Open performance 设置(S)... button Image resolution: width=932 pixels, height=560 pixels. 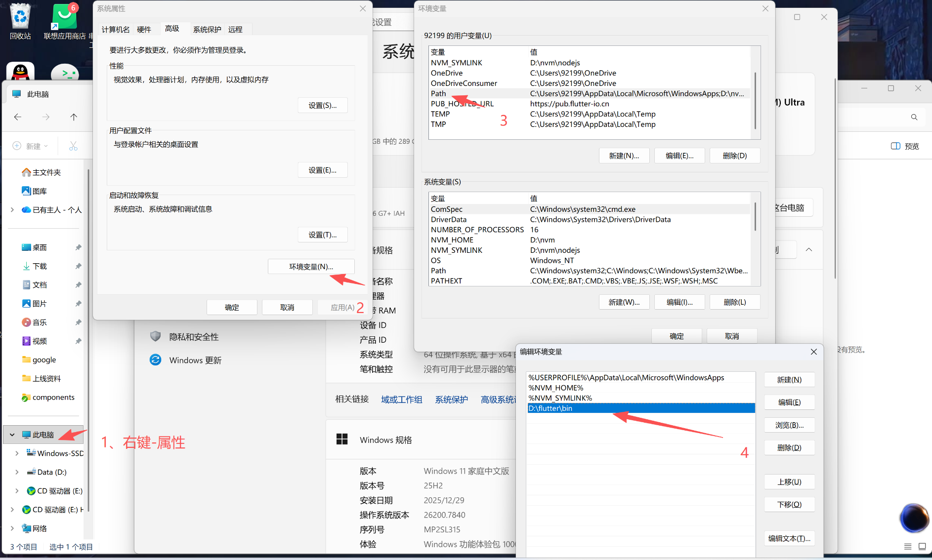pos(323,105)
